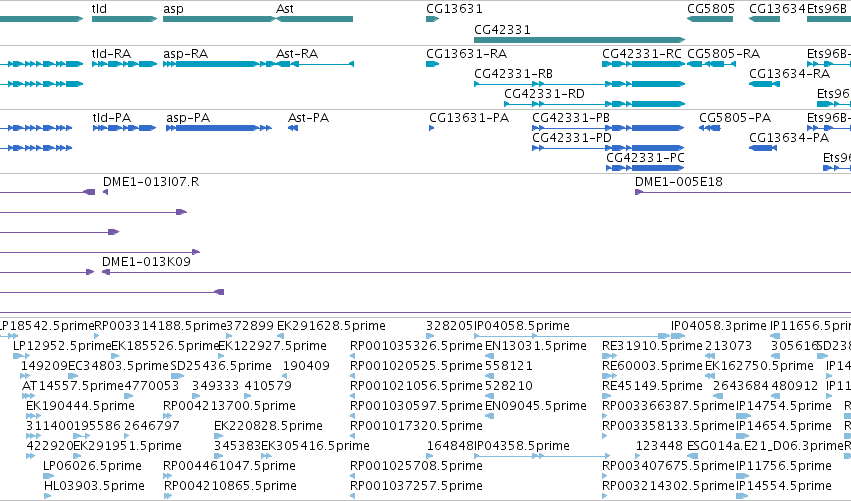Click the asp gene feature bar
Screen dimensions: 851x501
(x=219, y=19)
